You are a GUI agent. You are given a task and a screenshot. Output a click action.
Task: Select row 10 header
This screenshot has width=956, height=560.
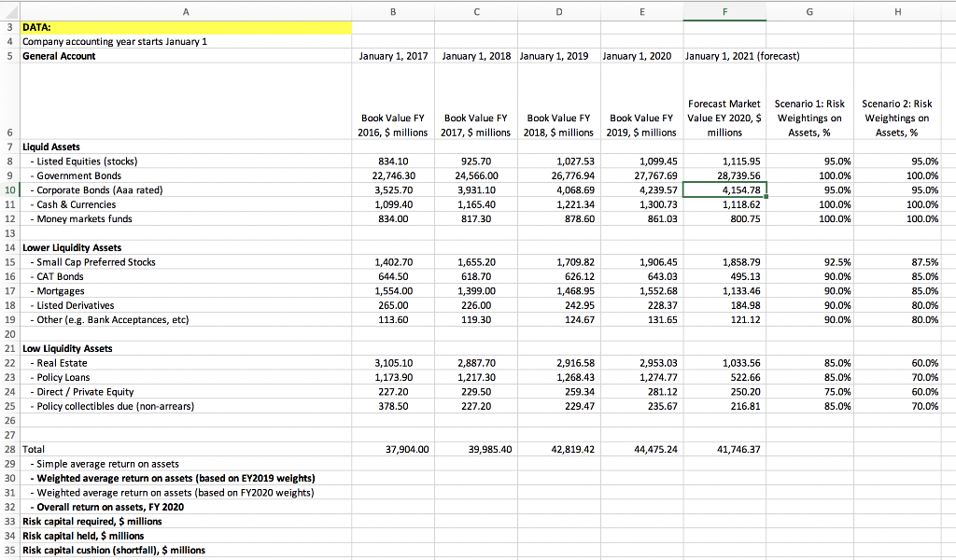tap(9, 190)
